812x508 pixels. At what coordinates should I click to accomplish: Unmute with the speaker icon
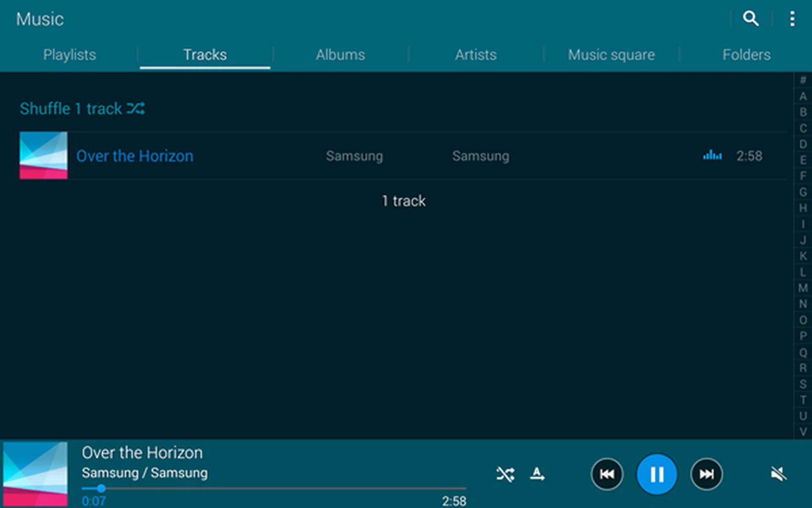pyautogui.click(x=778, y=474)
